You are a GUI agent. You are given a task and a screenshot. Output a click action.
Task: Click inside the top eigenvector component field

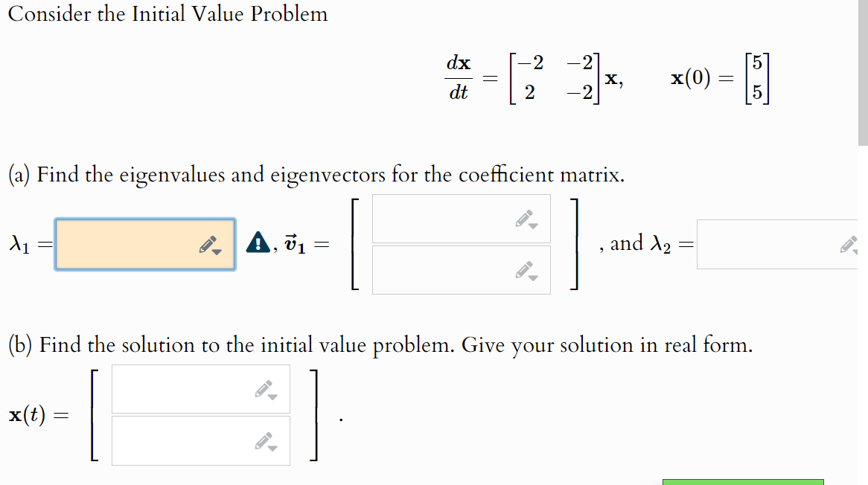(x=447, y=218)
